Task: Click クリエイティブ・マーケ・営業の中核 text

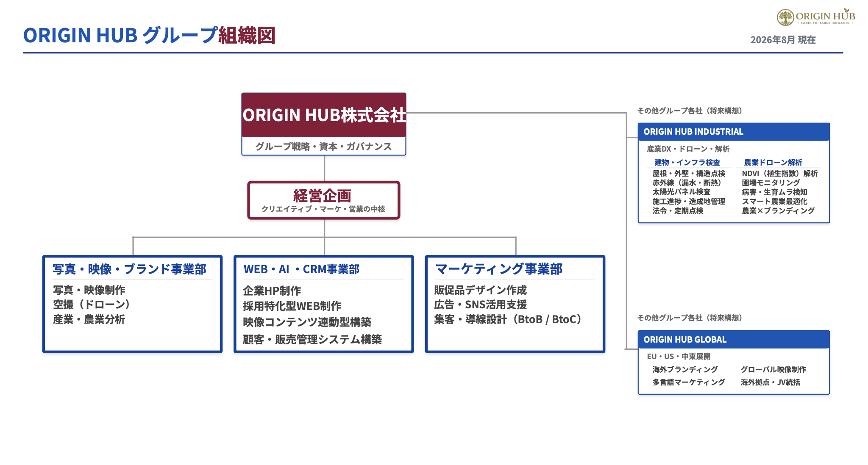Action: pyautogui.click(x=323, y=209)
